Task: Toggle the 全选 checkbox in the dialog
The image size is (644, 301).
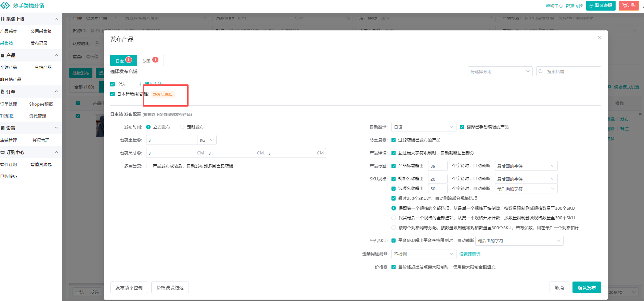Action: (x=113, y=84)
